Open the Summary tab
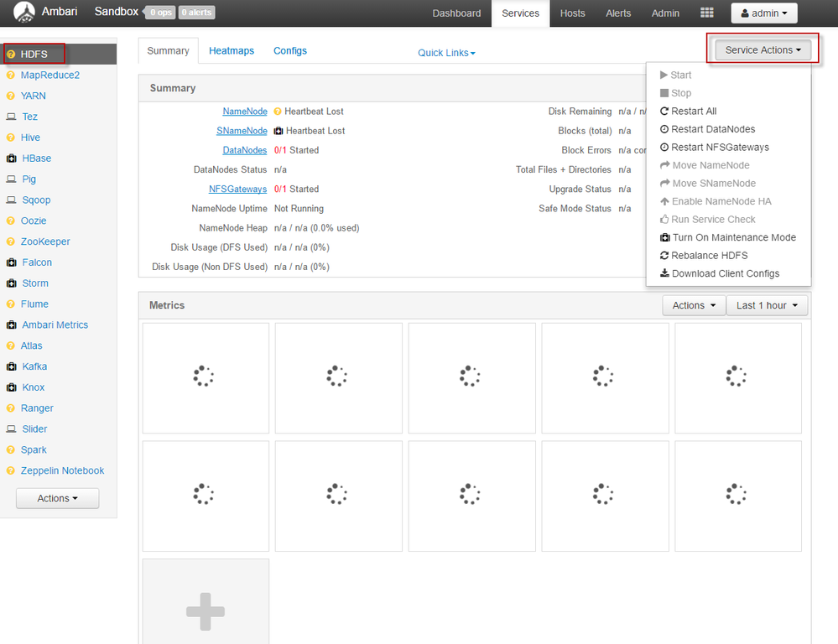Viewport: 838px width, 644px height. (168, 51)
